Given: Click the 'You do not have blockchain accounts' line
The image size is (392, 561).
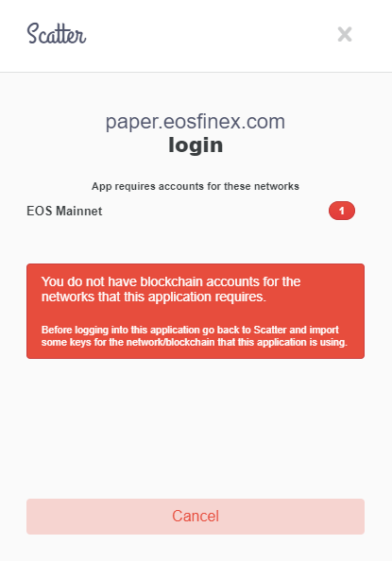Looking at the screenshot, I should [x=171, y=281].
